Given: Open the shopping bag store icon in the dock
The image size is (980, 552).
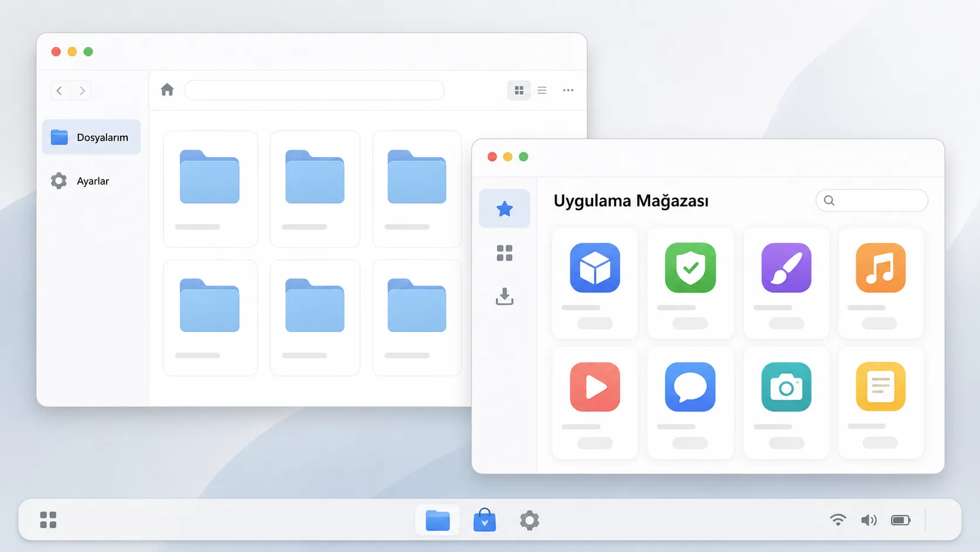Looking at the screenshot, I should (484, 520).
